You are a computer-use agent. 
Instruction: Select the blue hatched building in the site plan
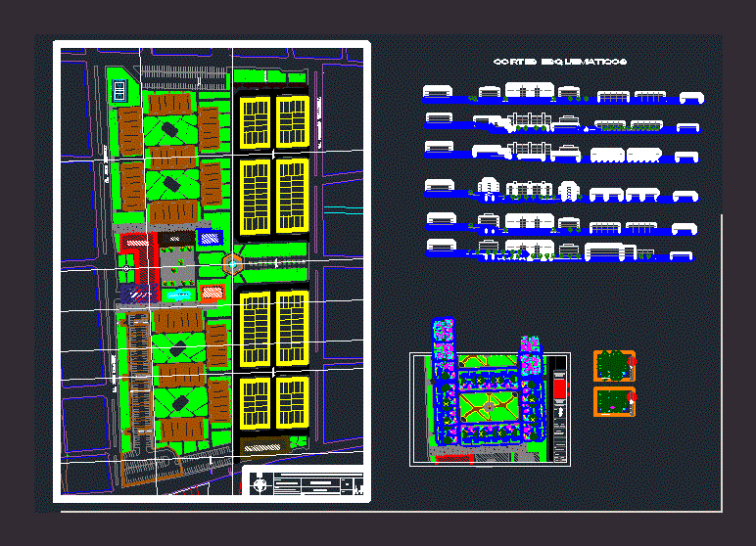point(209,237)
